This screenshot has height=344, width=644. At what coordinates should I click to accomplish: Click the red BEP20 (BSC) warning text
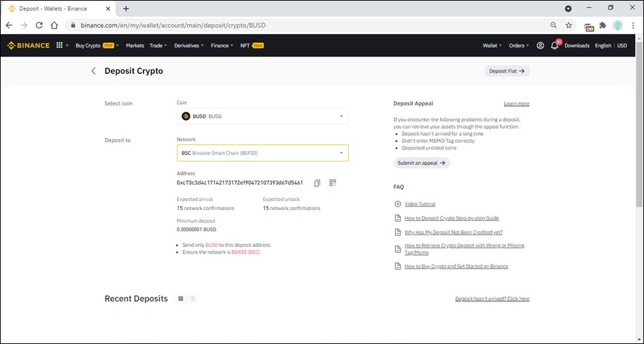[x=246, y=252]
